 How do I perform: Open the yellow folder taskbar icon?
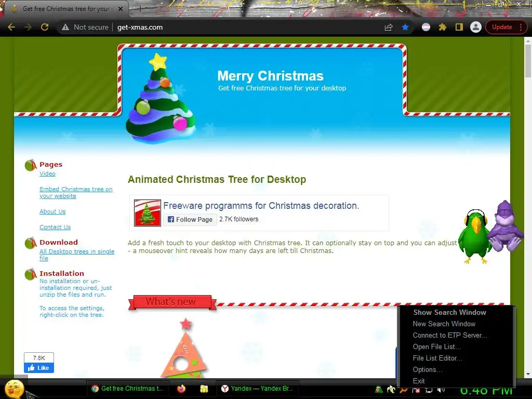point(204,389)
